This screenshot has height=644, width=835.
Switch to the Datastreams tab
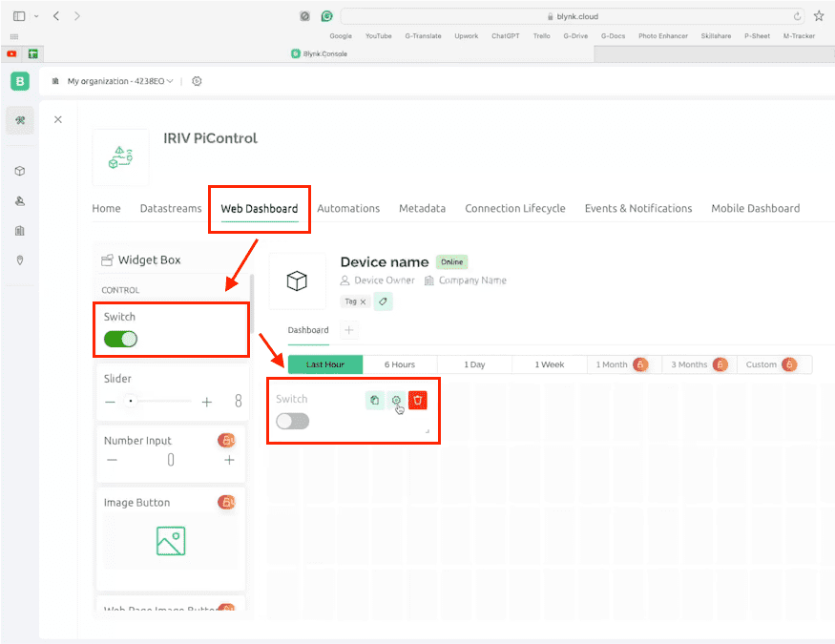170,208
